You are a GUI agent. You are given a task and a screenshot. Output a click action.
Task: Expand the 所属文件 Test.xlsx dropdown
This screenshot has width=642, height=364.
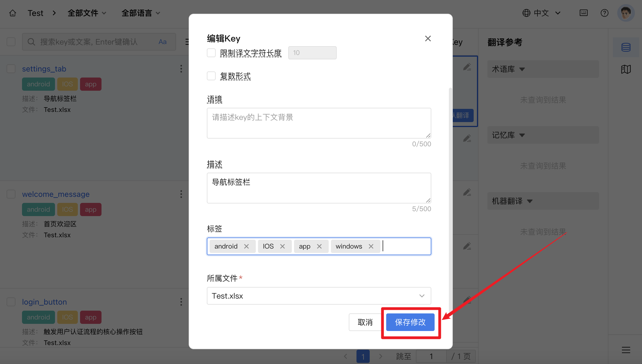pos(319,296)
